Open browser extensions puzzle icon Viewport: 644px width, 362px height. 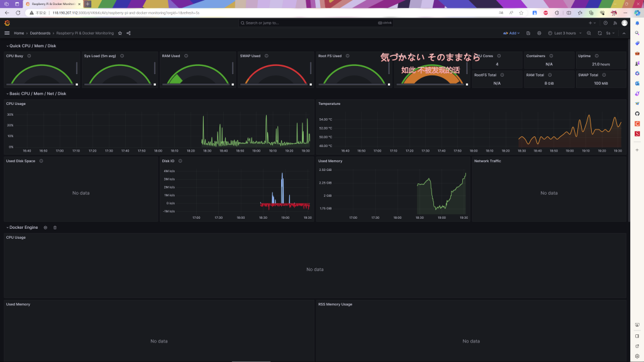tap(557, 13)
